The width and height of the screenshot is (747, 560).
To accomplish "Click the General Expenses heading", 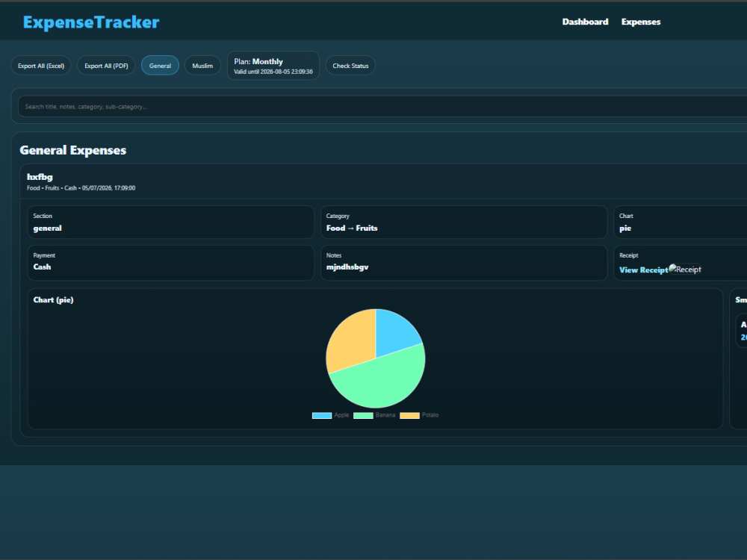I will click(x=73, y=151).
